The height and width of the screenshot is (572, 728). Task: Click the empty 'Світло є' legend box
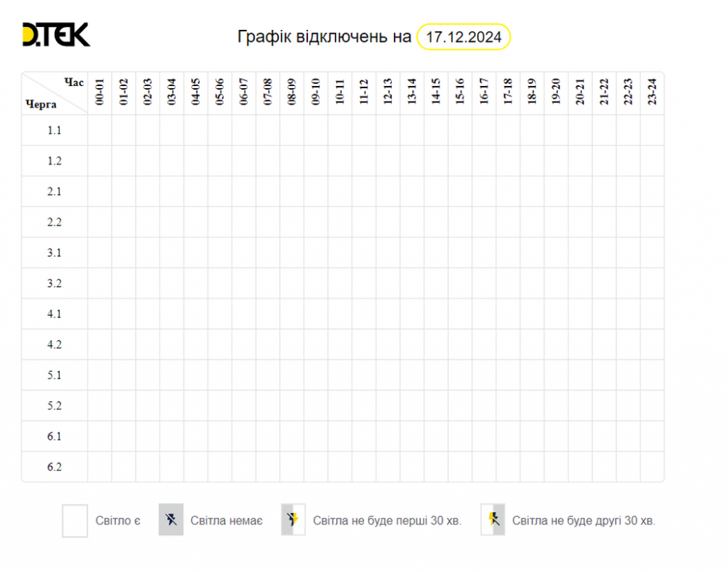tap(75, 521)
